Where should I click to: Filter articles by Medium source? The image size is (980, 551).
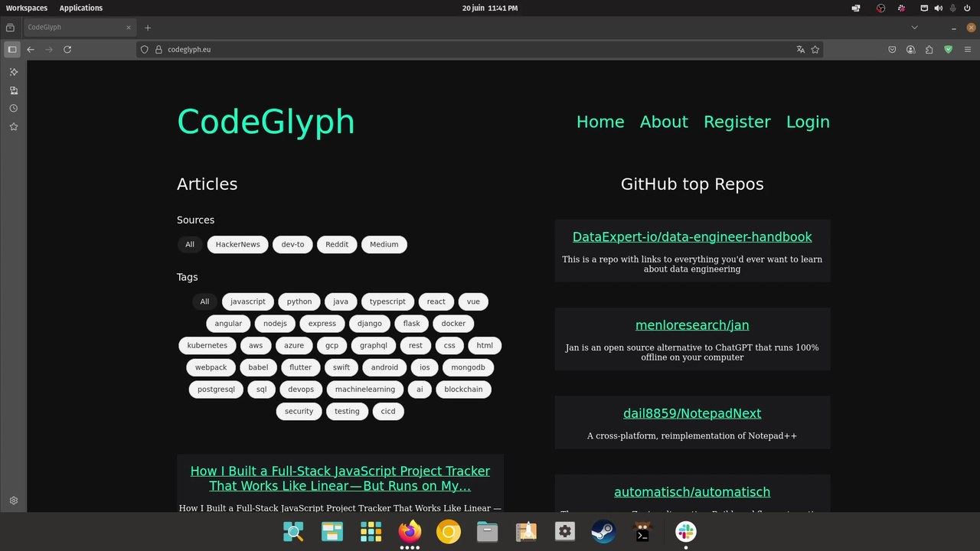tap(384, 245)
